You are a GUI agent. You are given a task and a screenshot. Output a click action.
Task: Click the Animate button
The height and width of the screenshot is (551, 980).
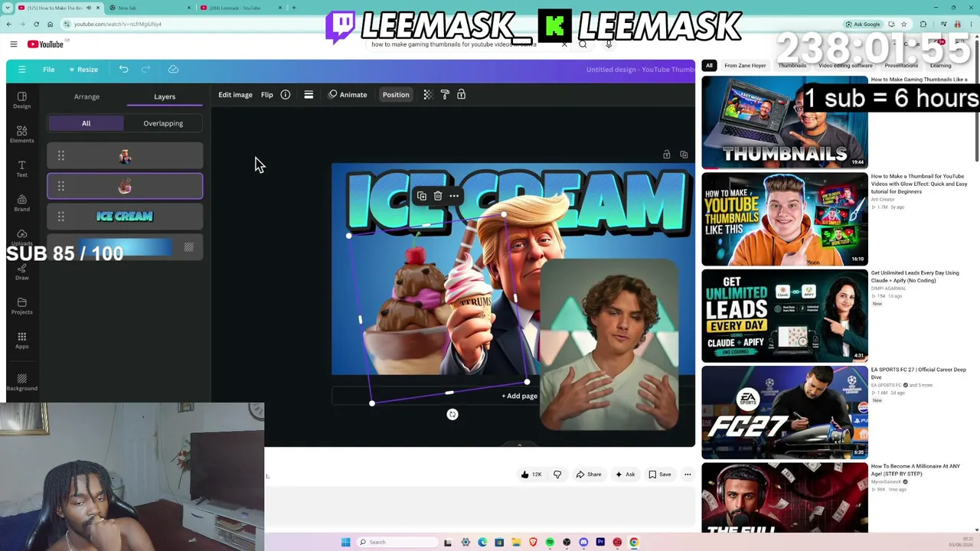(x=348, y=95)
